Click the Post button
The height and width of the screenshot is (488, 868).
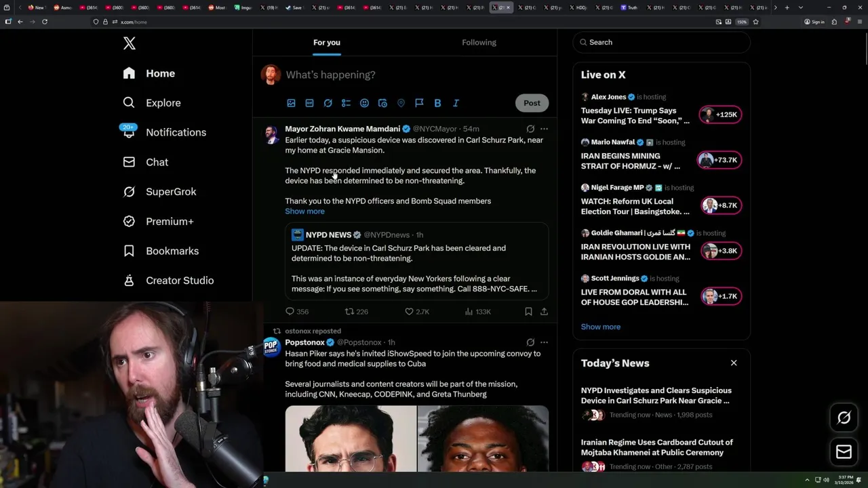point(532,103)
